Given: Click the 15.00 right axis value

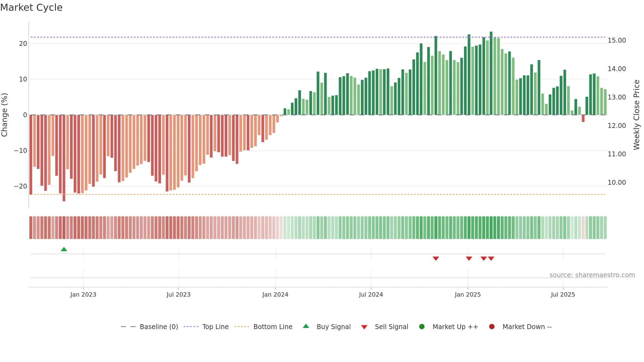Looking at the screenshot, I should tap(617, 40).
